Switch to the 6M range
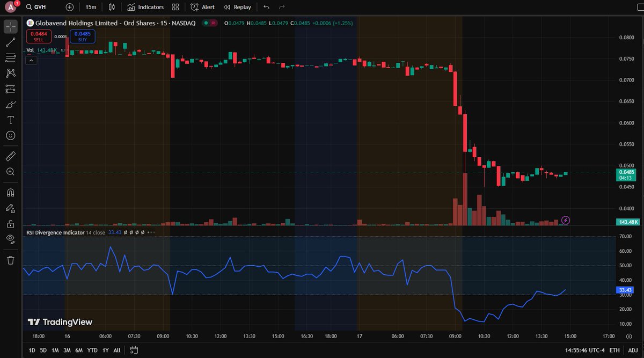Screen dimensions: 644x358 tap(79, 350)
